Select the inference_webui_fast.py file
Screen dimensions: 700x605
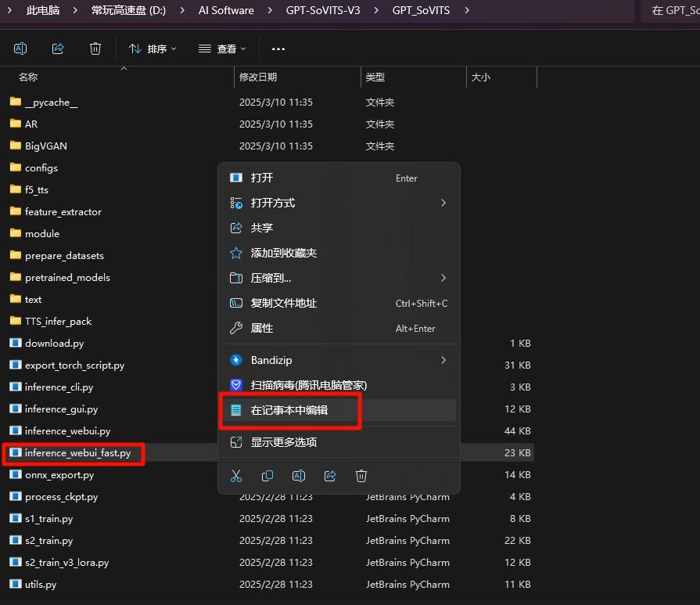click(x=77, y=453)
